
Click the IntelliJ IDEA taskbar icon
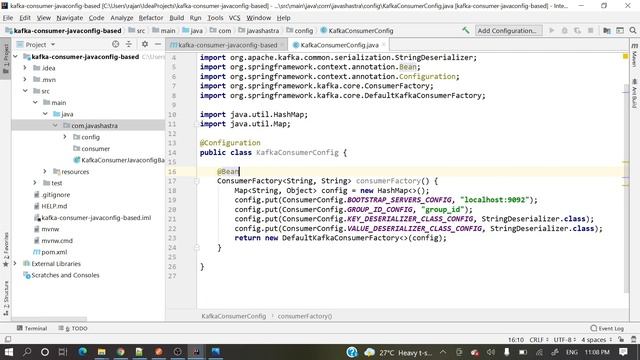(x=196, y=352)
